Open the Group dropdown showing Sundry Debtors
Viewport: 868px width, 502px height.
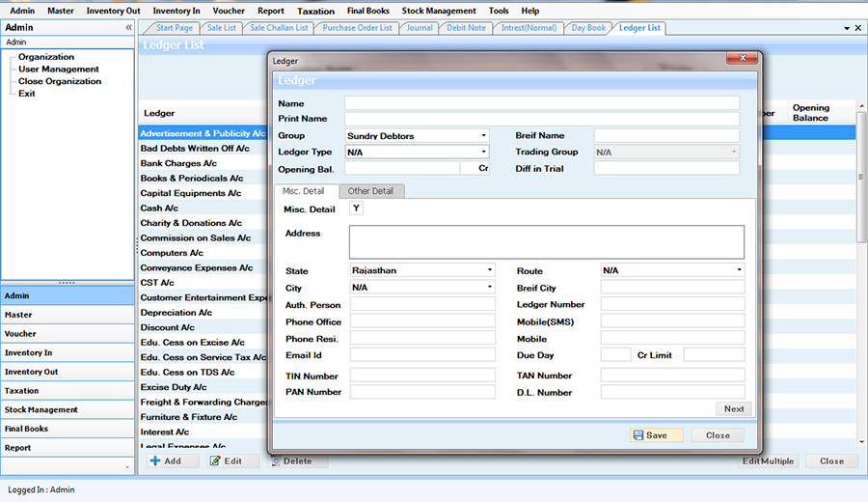pyautogui.click(x=483, y=136)
